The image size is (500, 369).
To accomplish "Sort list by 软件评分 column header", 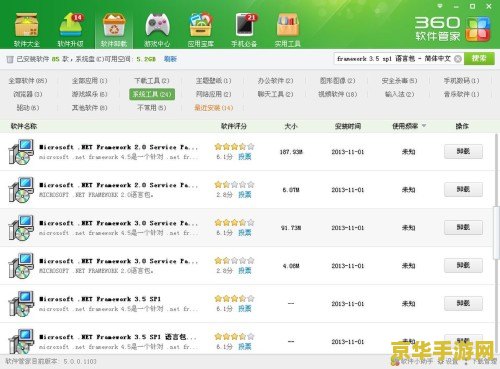I will 234,126.
